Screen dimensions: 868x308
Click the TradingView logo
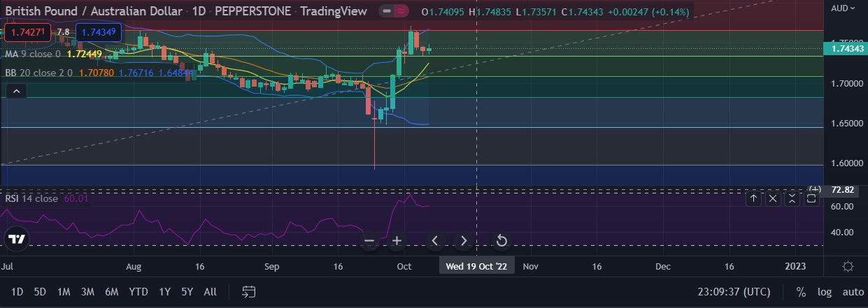click(x=17, y=239)
